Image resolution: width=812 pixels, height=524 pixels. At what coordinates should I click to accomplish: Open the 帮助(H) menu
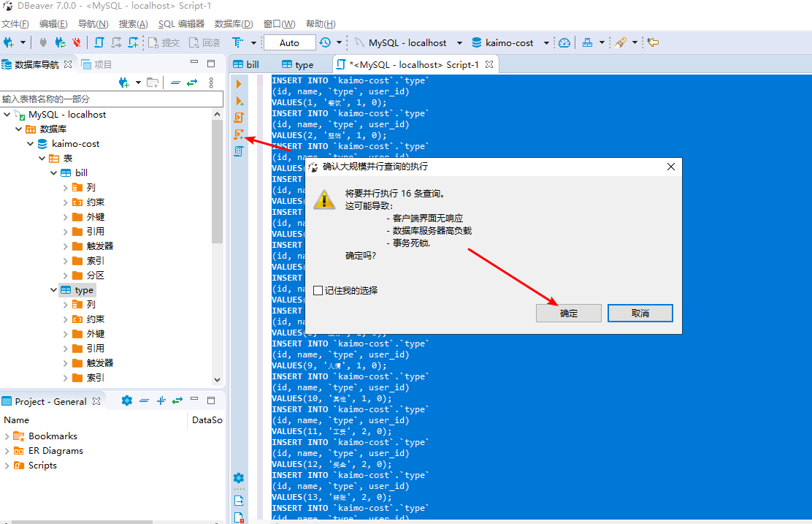point(321,24)
